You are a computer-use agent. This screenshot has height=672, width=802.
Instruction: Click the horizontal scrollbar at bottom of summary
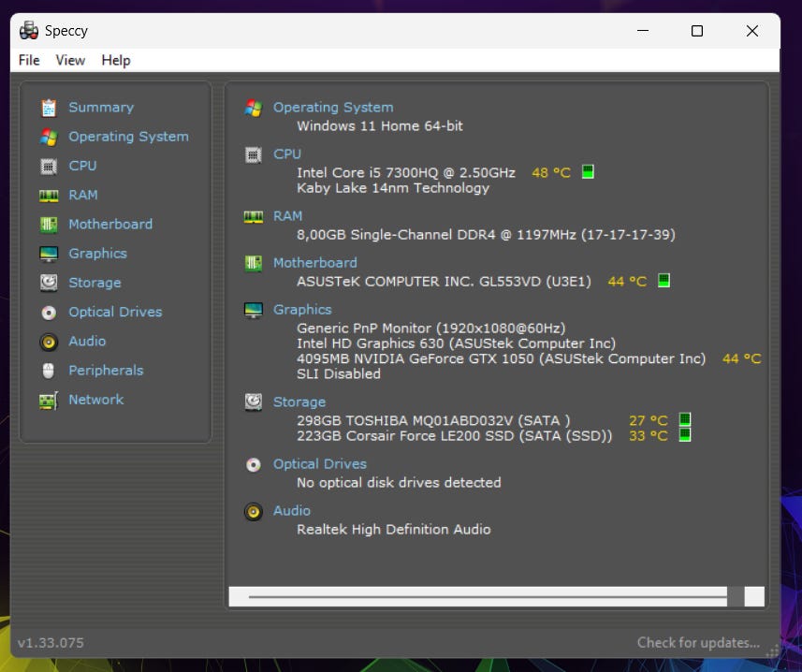pyautogui.click(x=497, y=597)
